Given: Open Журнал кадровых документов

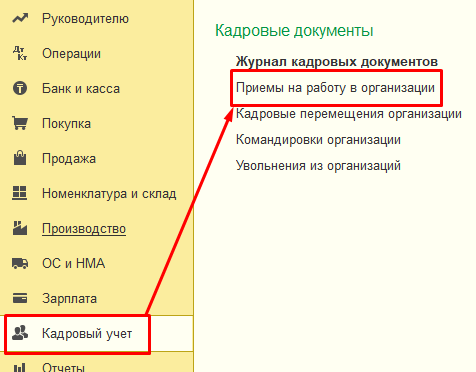Looking at the screenshot, I should 337,62.
